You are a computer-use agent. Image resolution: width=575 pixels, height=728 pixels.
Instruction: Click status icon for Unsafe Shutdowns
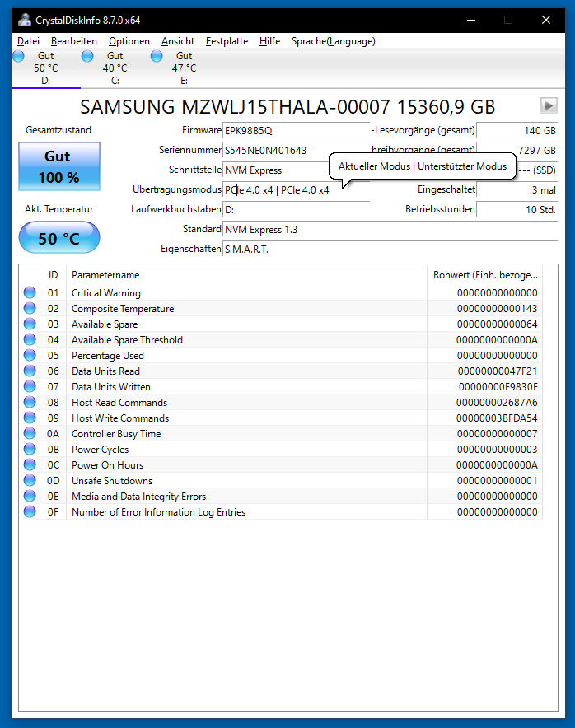(x=30, y=481)
